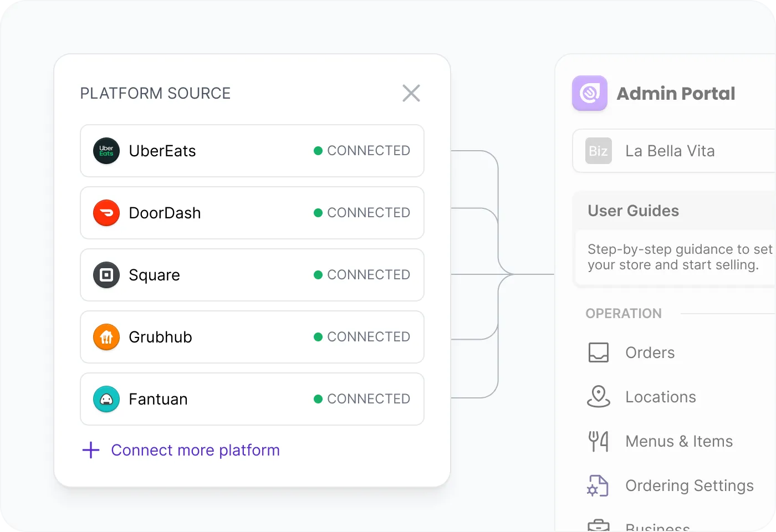This screenshot has width=776, height=532.
Task: Click the Admin Portal title
Action: tap(676, 93)
